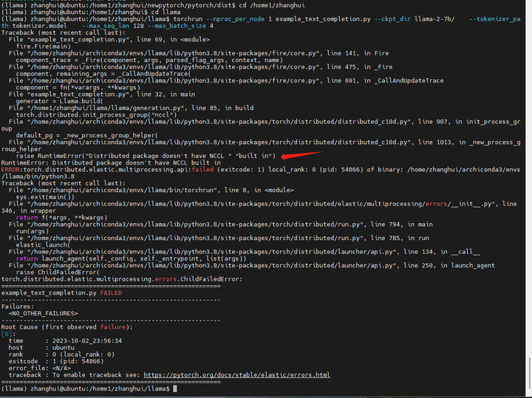
Task: Click the timestamp '2023-10-02_23:56:34'
Action: pyautogui.click(x=87, y=340)
